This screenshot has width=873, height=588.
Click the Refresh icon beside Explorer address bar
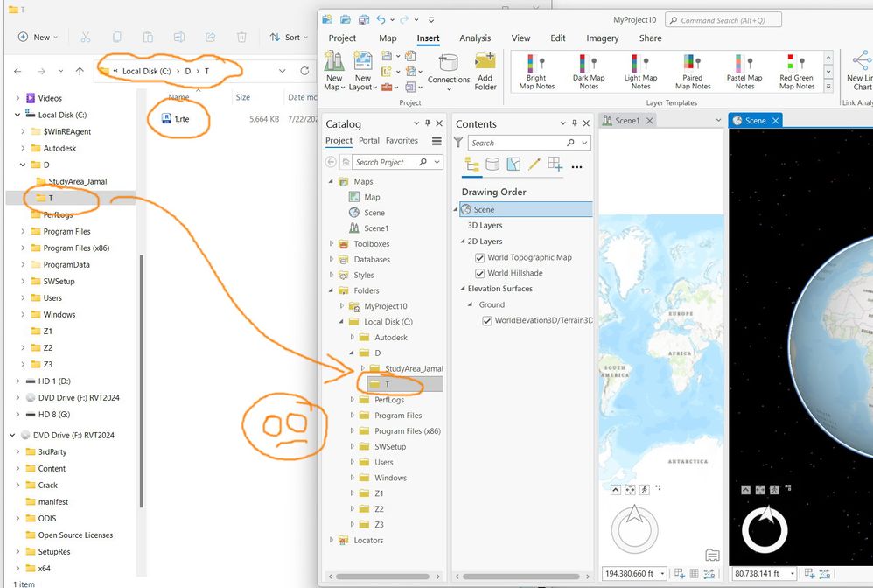[304, 71]
